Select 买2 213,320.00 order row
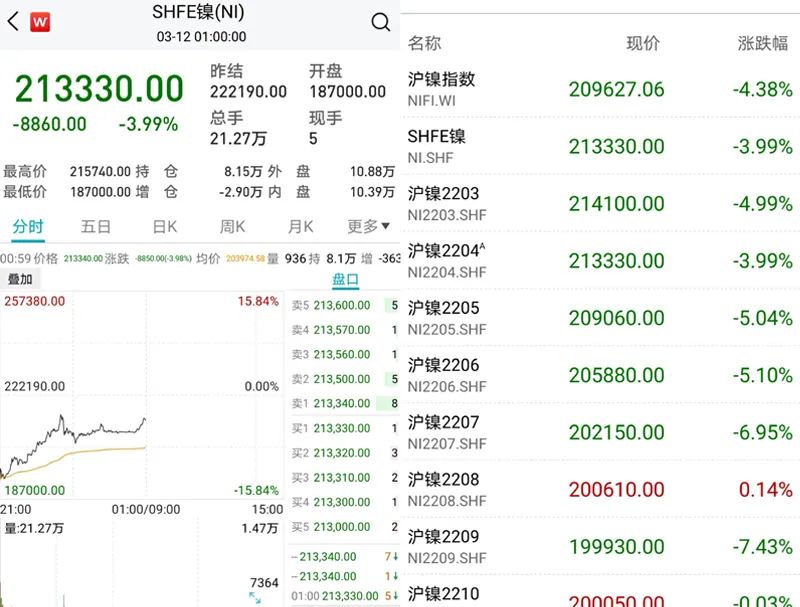Image resolution: width=800 pixels, height=607 pixels. point(345,453)
